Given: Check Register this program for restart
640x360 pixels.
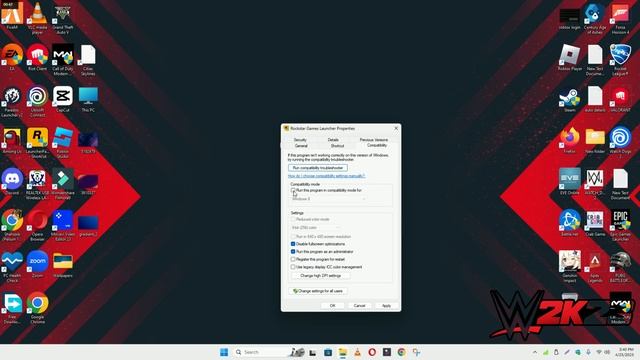Looking at the screenshot, I should (293, 259).
